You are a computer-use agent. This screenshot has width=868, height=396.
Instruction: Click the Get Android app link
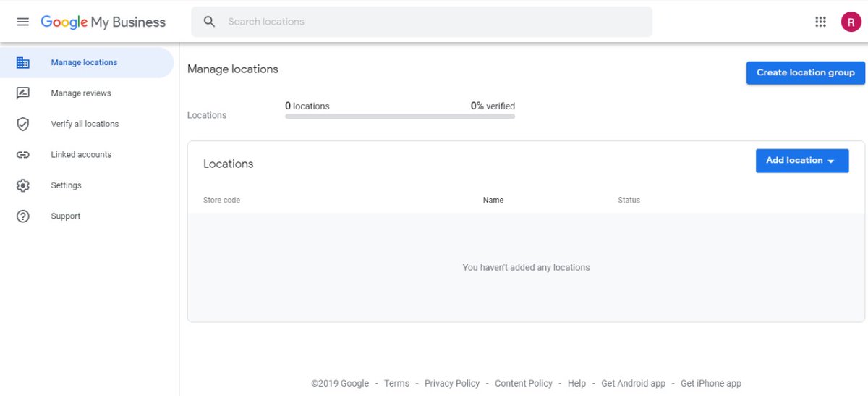(633, 384)
